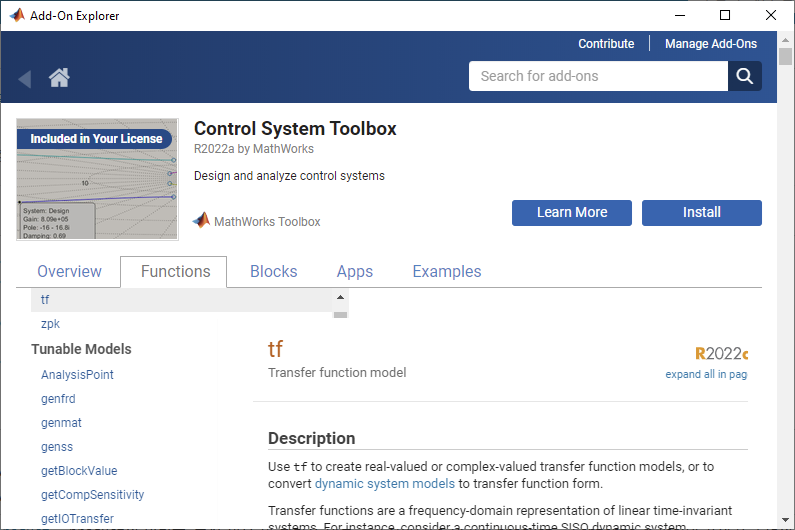The height and width of the screenshot is (530, 795).
Task: Install the Control System Toolbox
Action: (702, 213)
